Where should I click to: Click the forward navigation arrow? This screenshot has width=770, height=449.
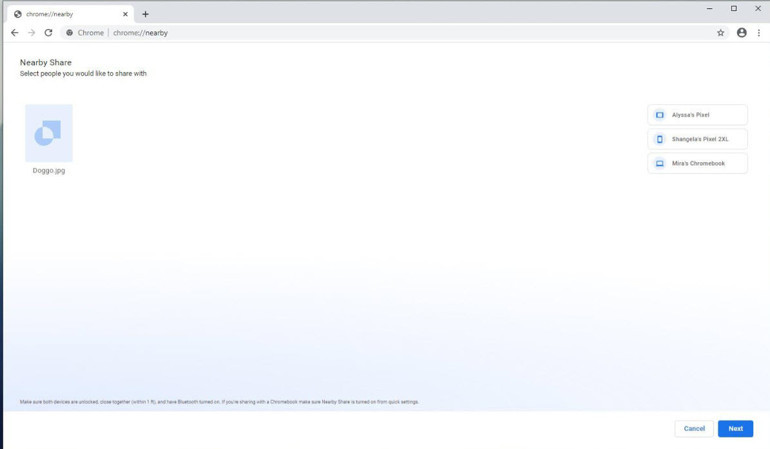tap(31, 33)
